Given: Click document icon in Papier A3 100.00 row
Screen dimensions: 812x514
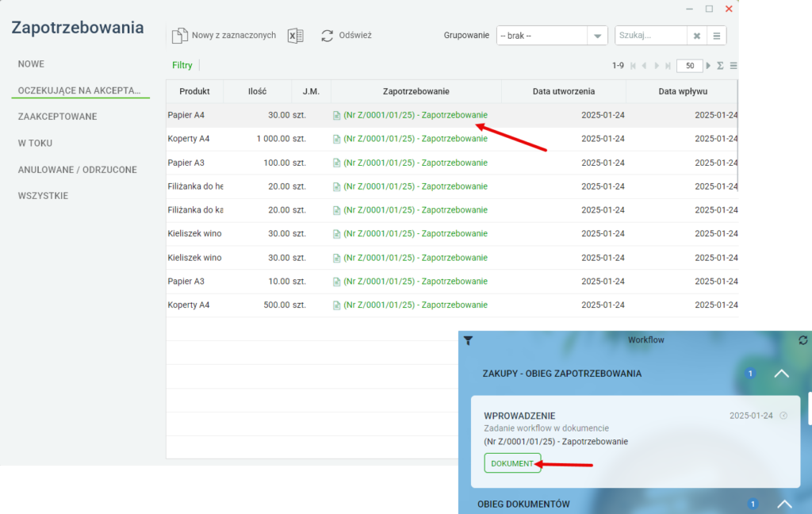Looking at the screenshot, I should click(336, 163).
